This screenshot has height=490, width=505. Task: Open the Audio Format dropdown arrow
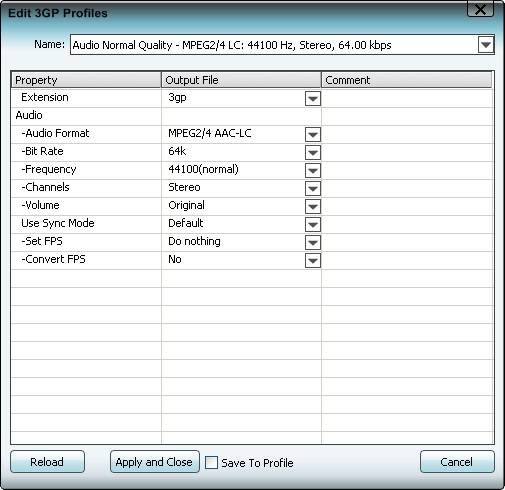coord(313,135)
